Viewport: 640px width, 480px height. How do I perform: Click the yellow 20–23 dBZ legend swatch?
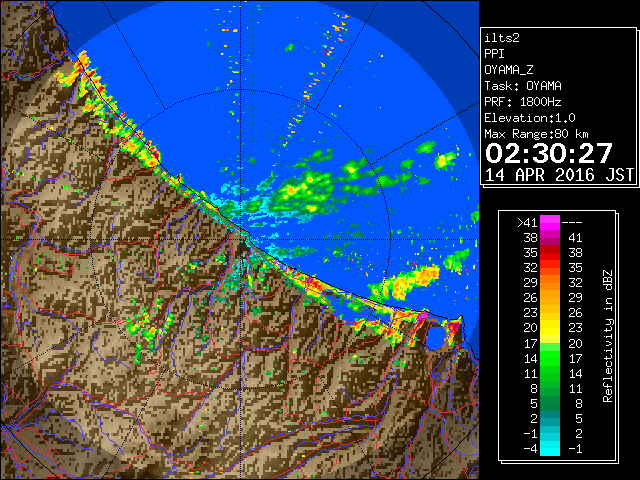pos(550,328)
